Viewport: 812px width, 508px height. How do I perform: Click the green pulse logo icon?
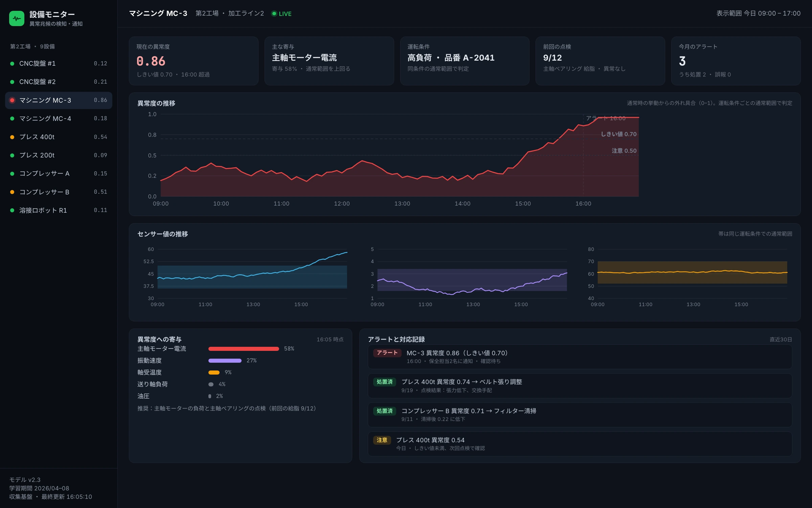17,18
